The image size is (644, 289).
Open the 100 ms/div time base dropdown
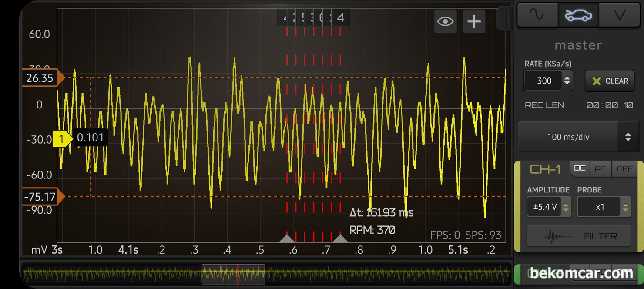tap(568, 137)
